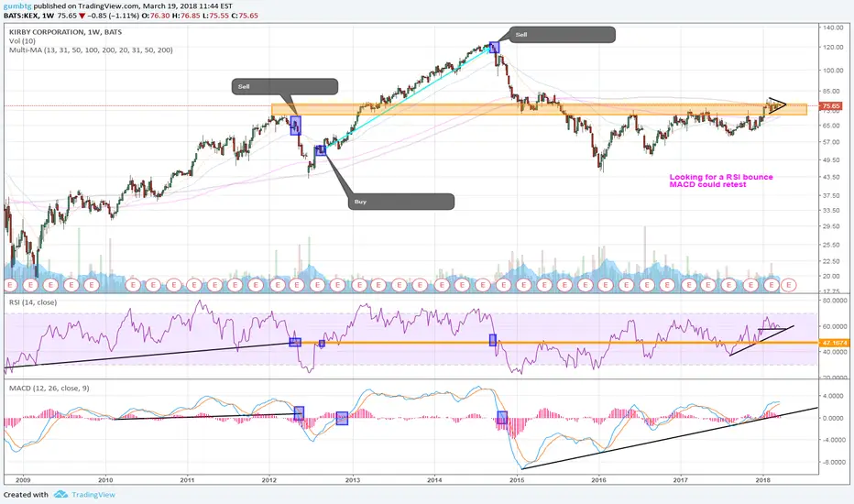Image resolution: width=854 pixels, height=504 pixels.
Task: Click the 2009 label on the time axis
Action: [x=24, y=479]
